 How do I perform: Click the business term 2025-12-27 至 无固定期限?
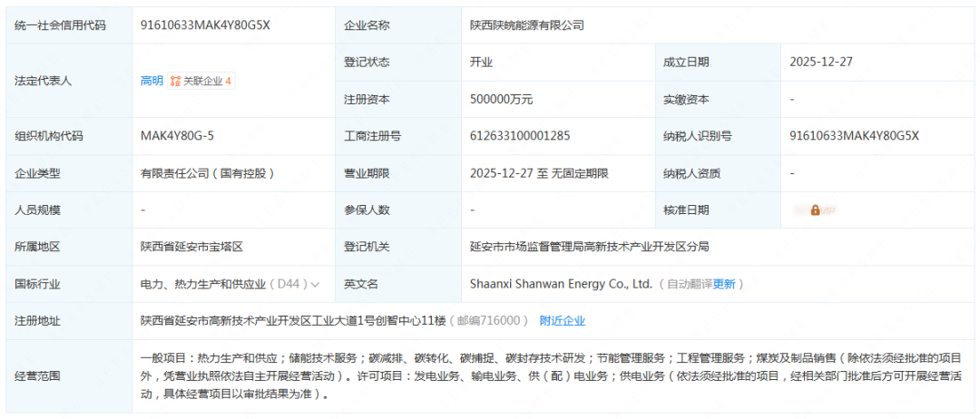pyautogui.click(x=539, y=173)
